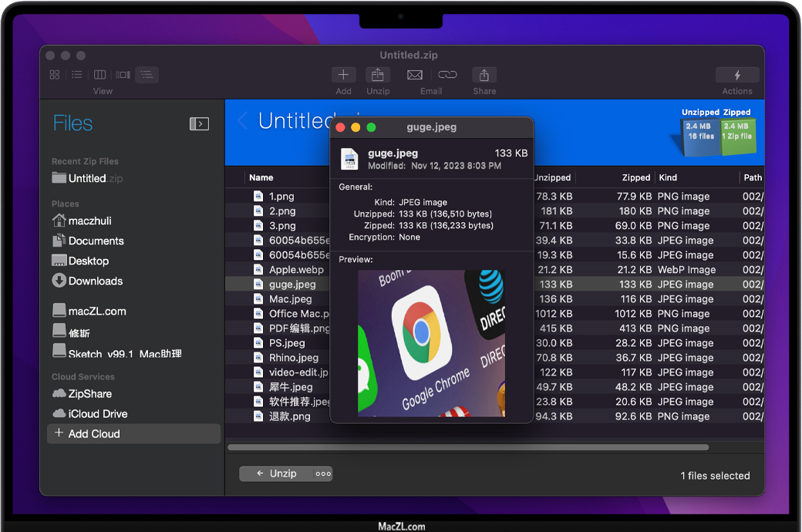Viewport: 802px width, 532px height.
Task: Select the list view mode
Action: tap(77, 75)
